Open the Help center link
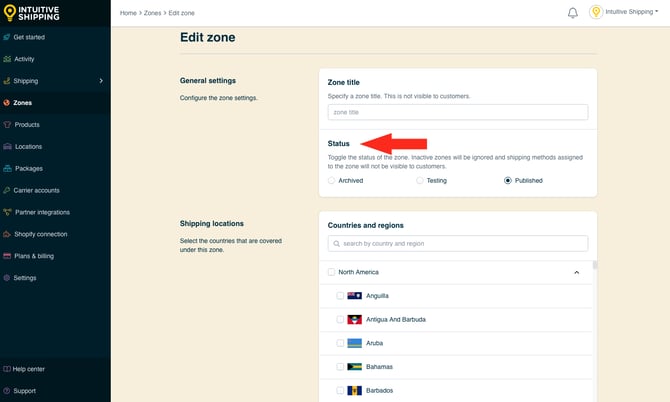Screen dimensions: 670x402 tap(28, 369)
